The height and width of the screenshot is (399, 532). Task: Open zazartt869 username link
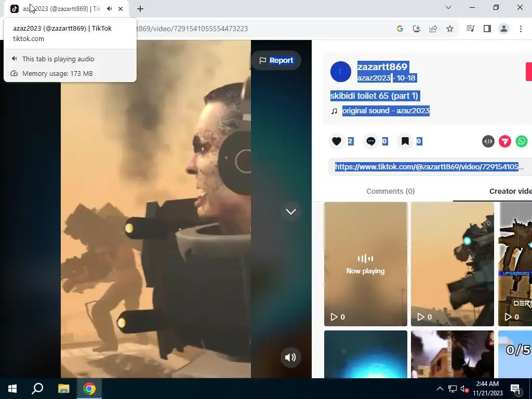[x=382, y=66]
